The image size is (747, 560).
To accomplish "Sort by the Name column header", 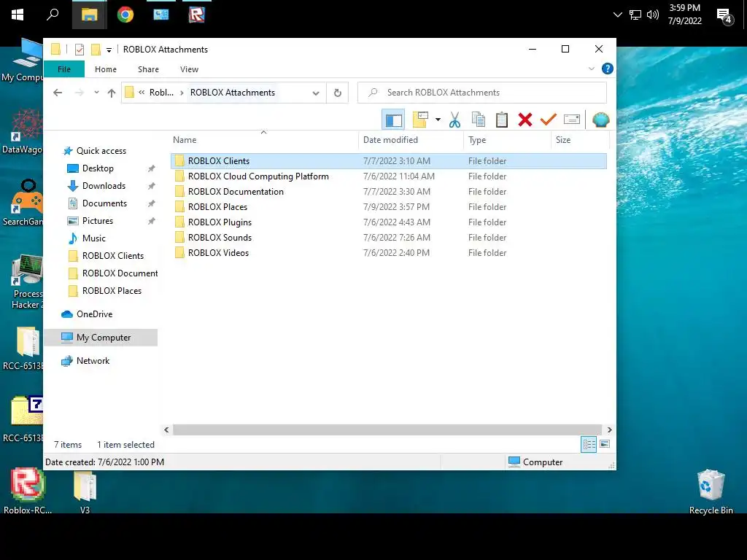I will [x=264, y=140].
